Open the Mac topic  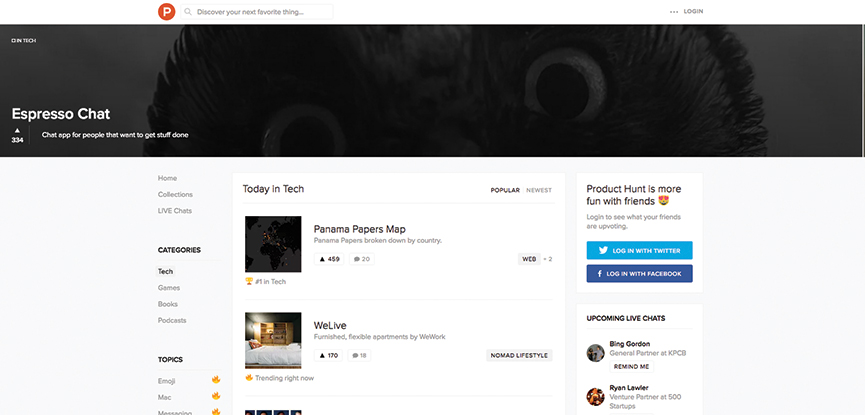(164, 397)
